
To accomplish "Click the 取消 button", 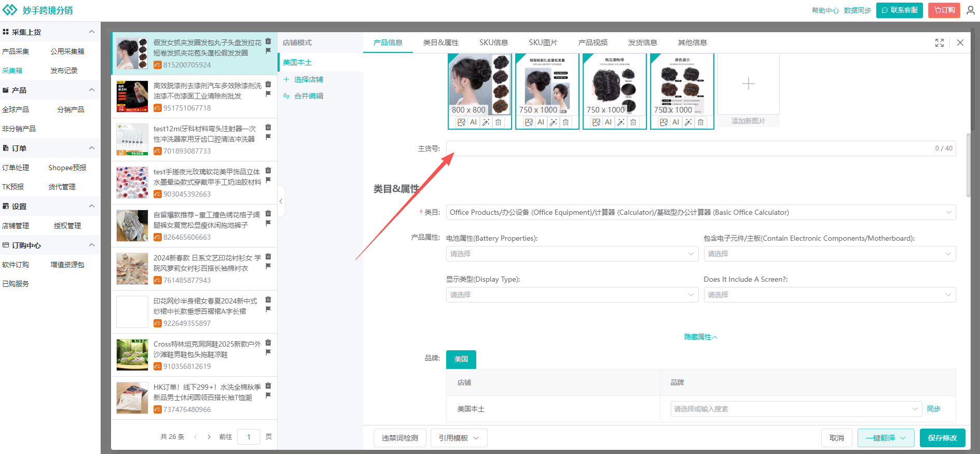I will click(837, 438).
